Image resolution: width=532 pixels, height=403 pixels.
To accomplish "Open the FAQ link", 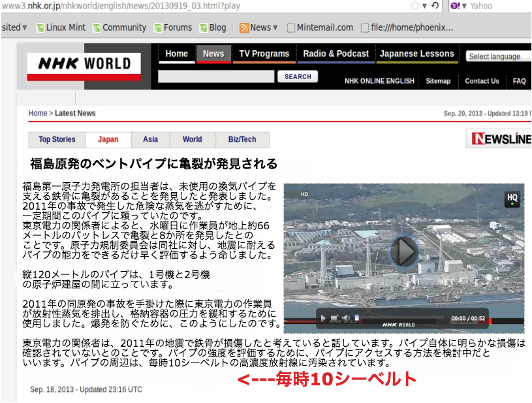I will (519, 81).
